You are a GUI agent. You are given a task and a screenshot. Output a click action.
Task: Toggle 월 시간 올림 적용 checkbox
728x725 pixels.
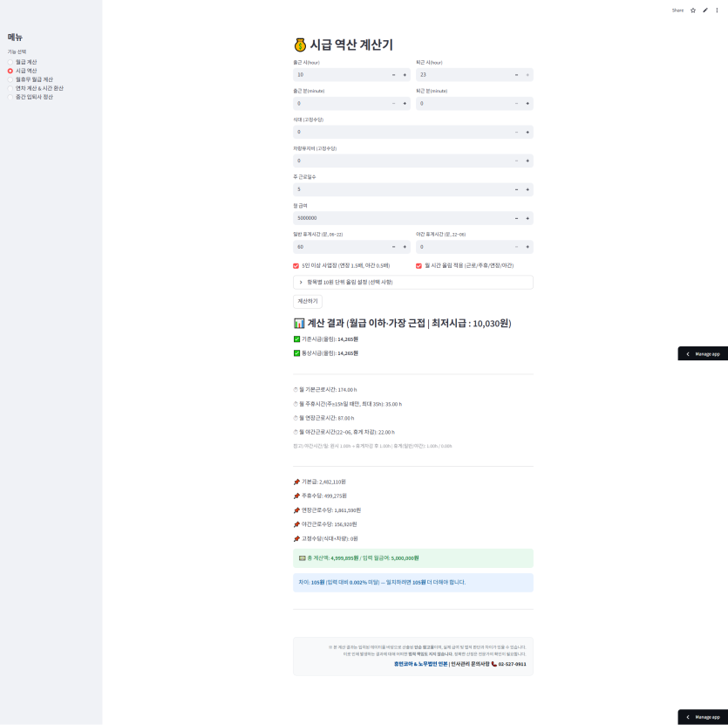[x=418, y=265]
